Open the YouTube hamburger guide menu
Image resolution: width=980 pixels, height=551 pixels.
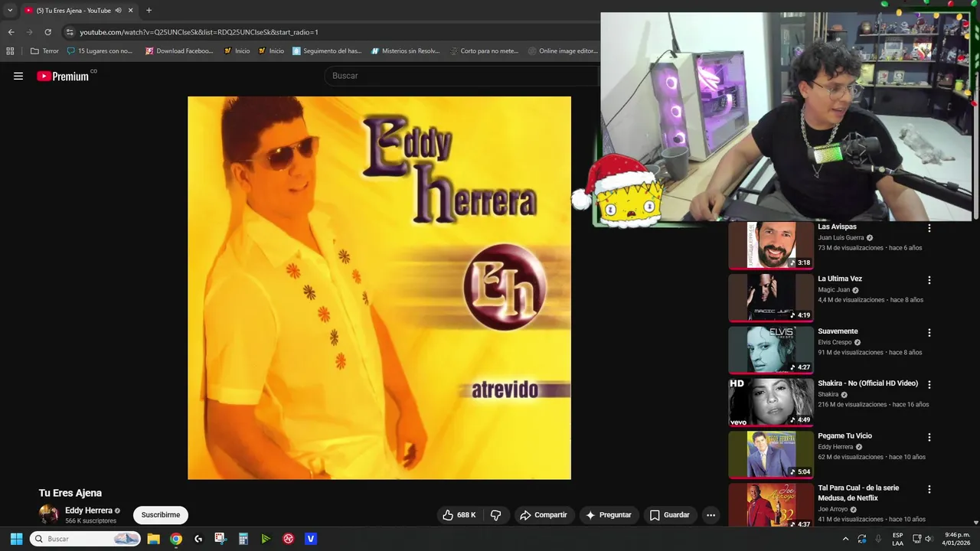coord(18,76)
